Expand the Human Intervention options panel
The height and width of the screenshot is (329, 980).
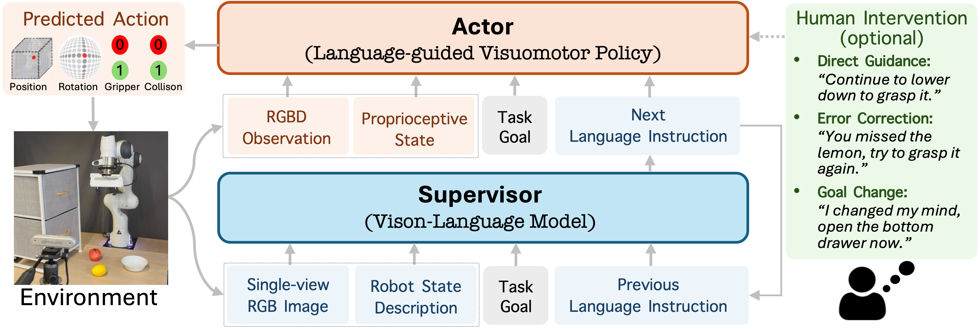point(865,26)
